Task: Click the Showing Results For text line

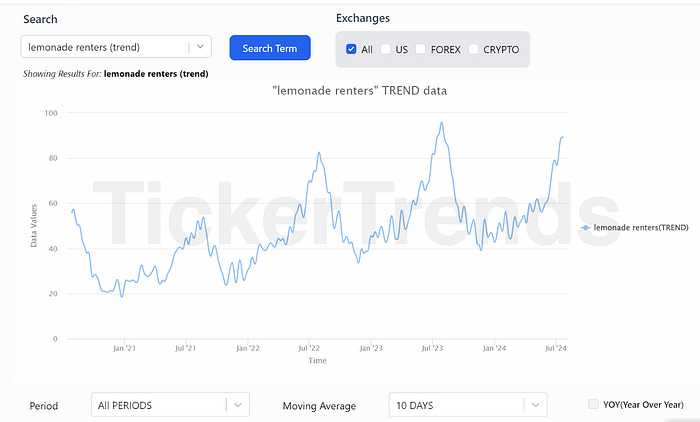Action: pyautogui.click(x=116, y=74)
